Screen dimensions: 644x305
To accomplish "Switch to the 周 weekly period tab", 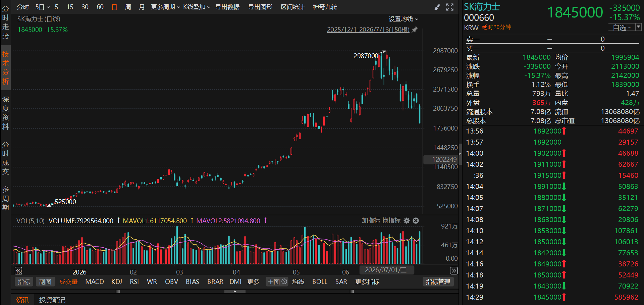I will click(128, 7).
